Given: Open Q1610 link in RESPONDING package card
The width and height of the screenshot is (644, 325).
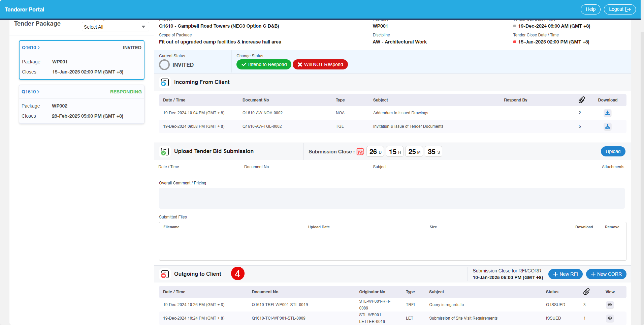Looking at the screenshot, I should 30,92.
